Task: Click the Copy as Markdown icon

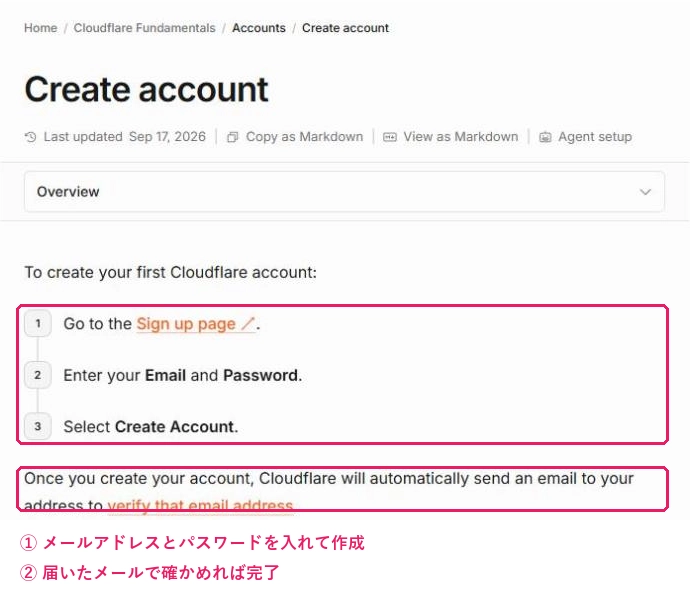Action: (232, 137)
